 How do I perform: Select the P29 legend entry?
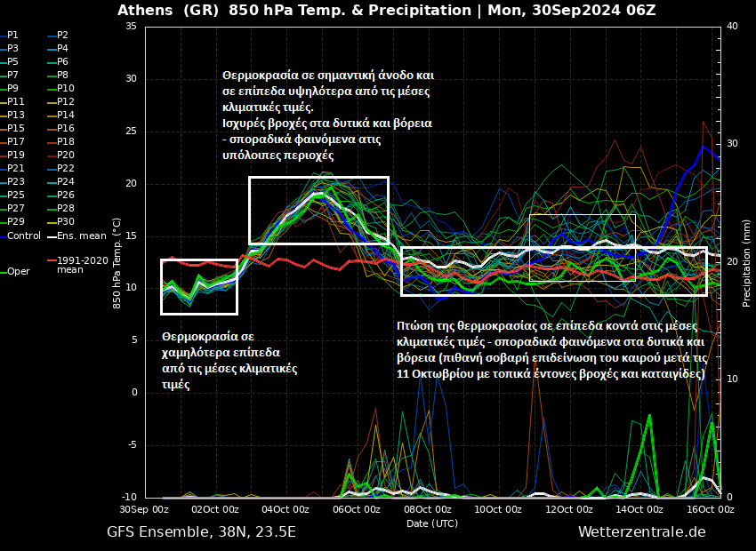16,222
